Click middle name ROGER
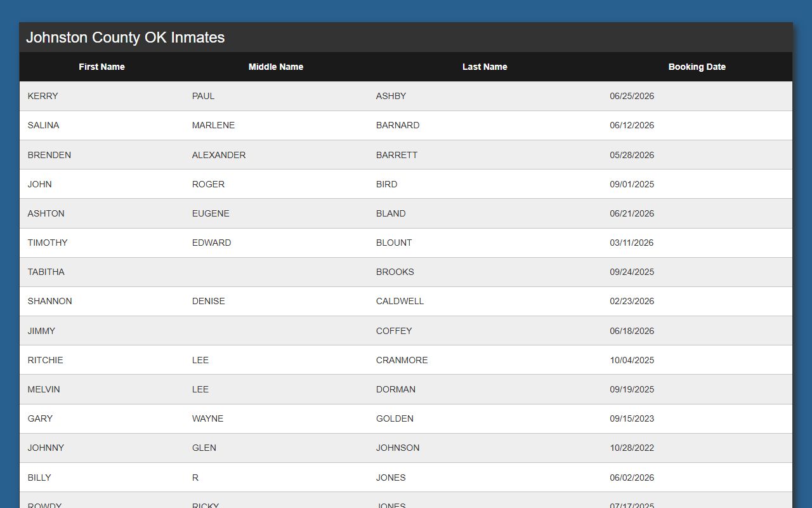Screen dimensions: 812x508 (x=208, y=184)
